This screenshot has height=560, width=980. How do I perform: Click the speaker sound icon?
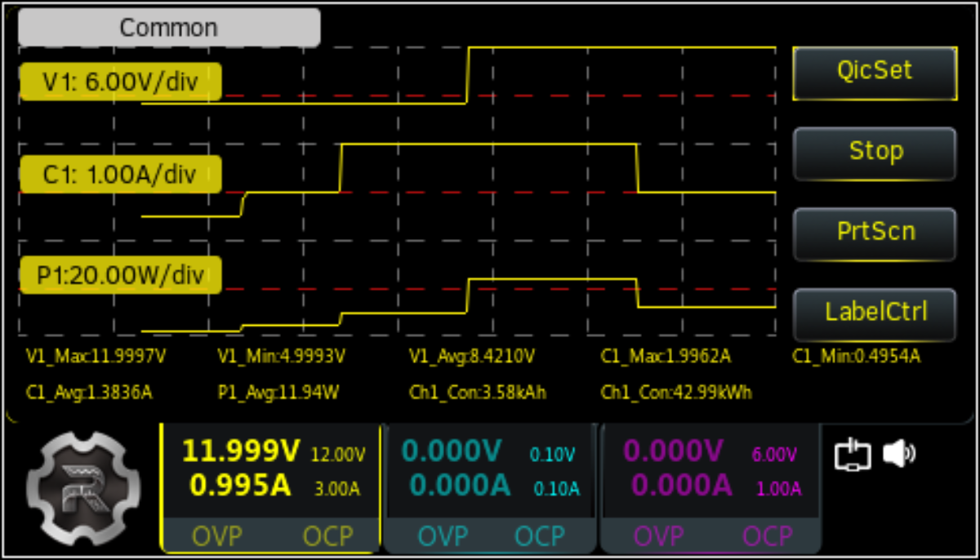(899, 454)
